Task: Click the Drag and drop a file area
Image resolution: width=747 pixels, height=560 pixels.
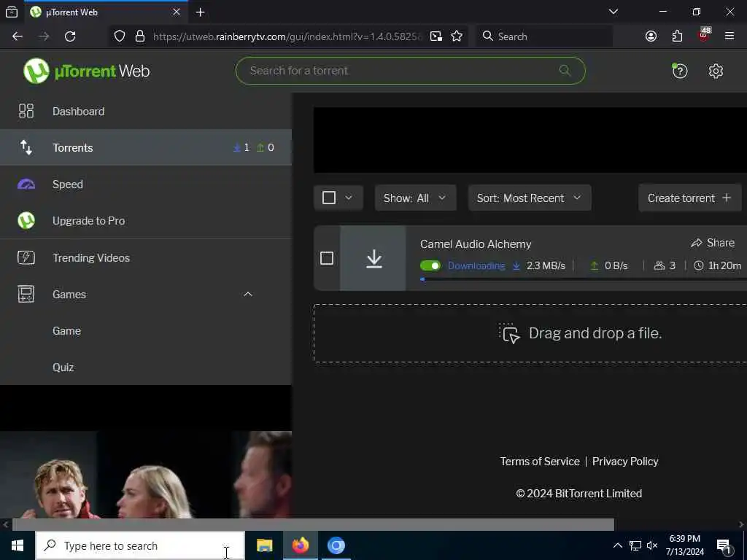Action: pos(530,333)
